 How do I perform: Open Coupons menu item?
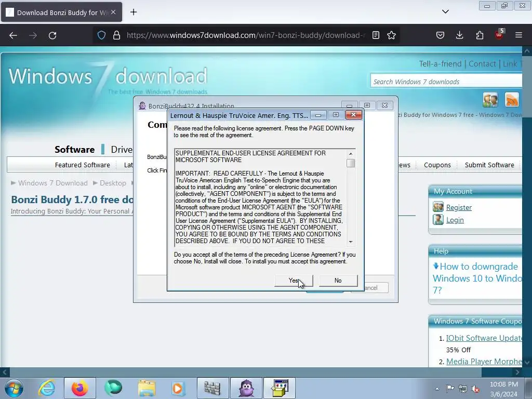point(437,165)
